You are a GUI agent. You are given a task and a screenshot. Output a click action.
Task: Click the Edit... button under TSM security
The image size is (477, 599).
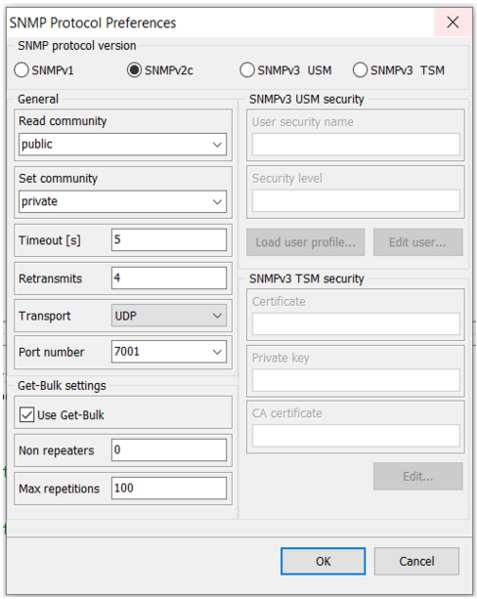pyautogui.click(x=418, y=476)
